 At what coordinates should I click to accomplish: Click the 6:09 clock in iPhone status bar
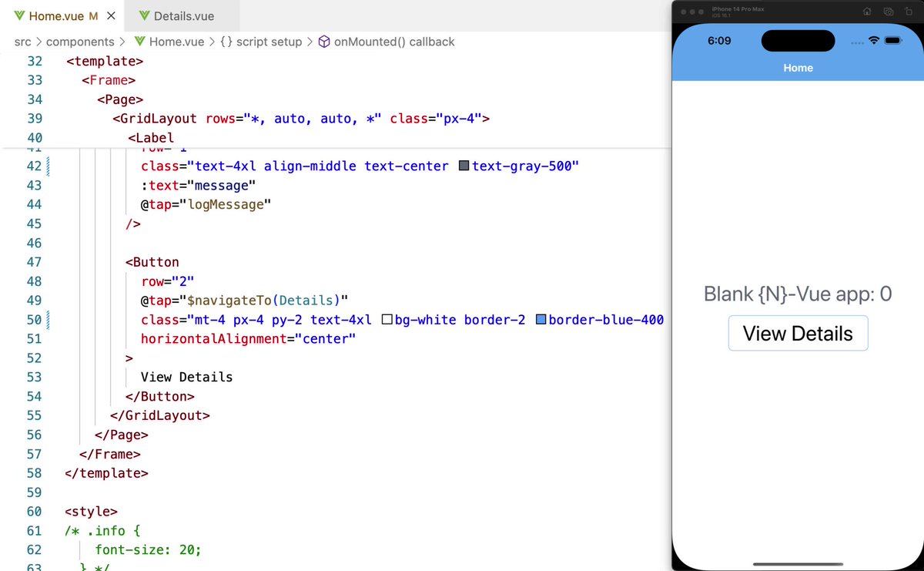(x=719, y=40)
